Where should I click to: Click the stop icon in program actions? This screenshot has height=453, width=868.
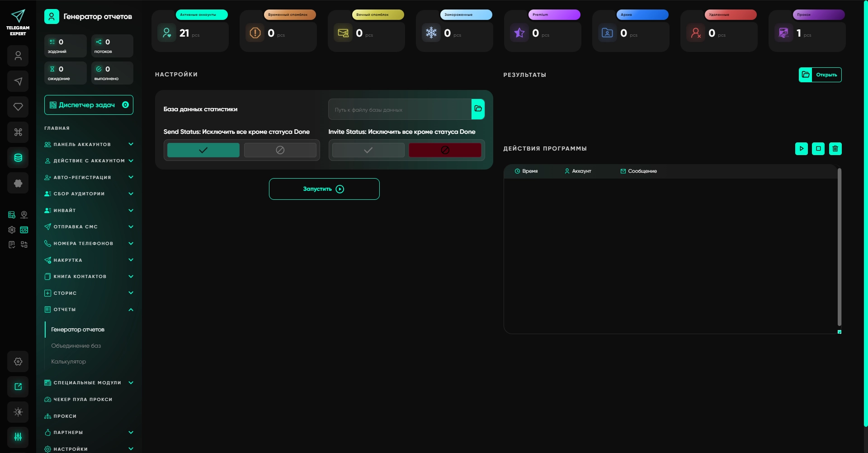tap(818, 148)
